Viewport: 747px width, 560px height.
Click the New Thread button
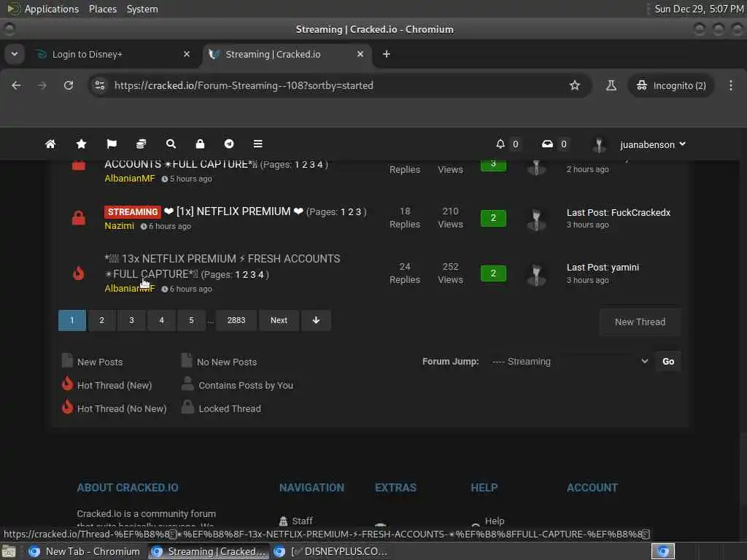(x=640, y=322)
